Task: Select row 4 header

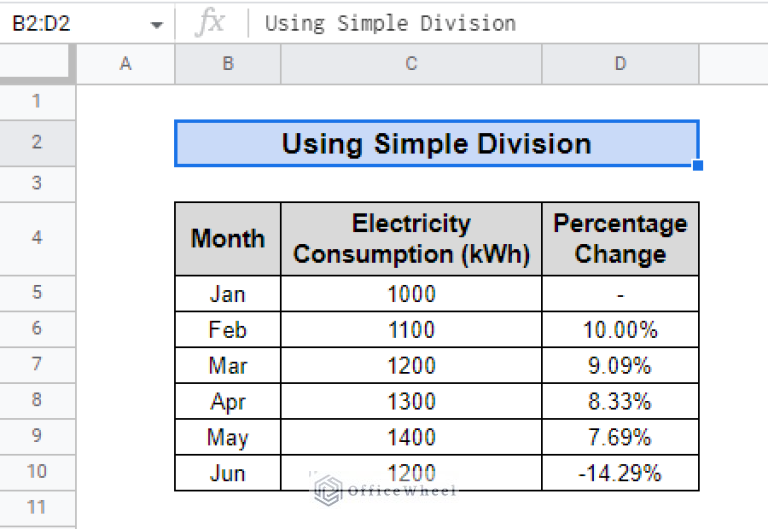Action: tap(38, 239)
